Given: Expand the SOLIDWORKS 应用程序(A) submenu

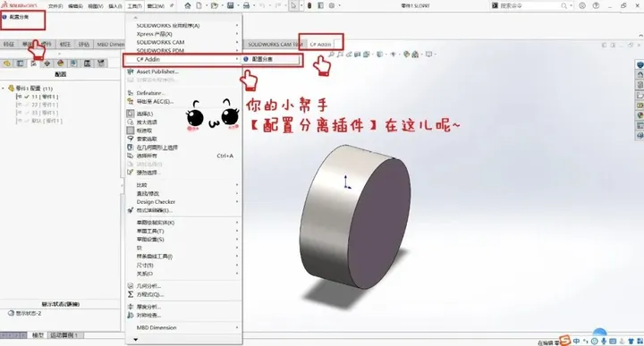Looking at the screenshot, I should [237, 25].
